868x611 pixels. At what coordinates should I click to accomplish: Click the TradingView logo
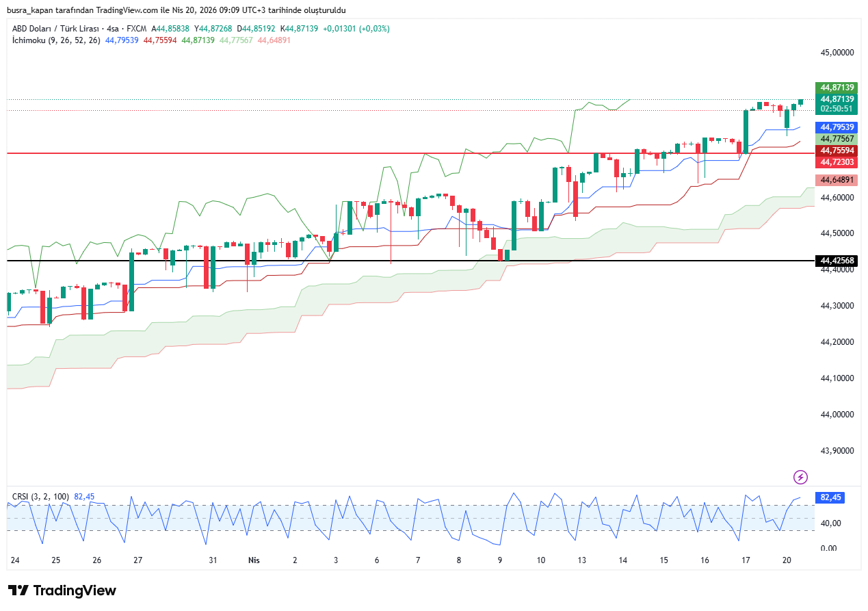point(62,590)
